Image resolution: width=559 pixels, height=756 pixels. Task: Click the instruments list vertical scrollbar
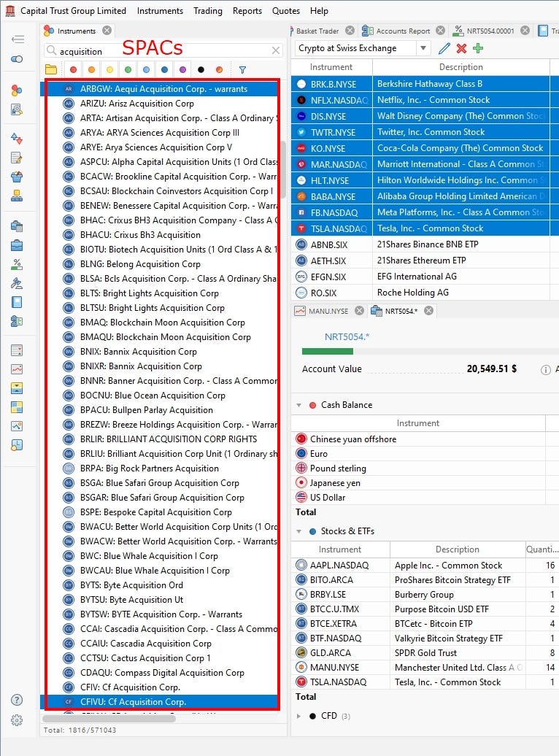pyautogui.click(x=283, y=170)
